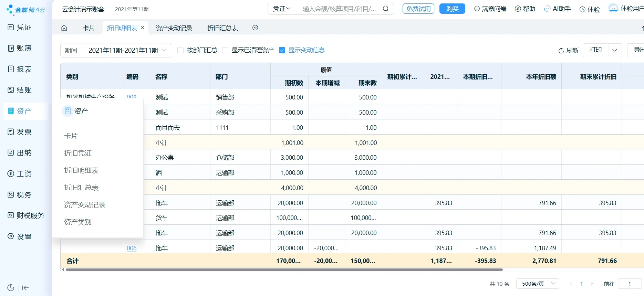
Task: Launch the AI助手 assistant
Action: coord(557,9)
